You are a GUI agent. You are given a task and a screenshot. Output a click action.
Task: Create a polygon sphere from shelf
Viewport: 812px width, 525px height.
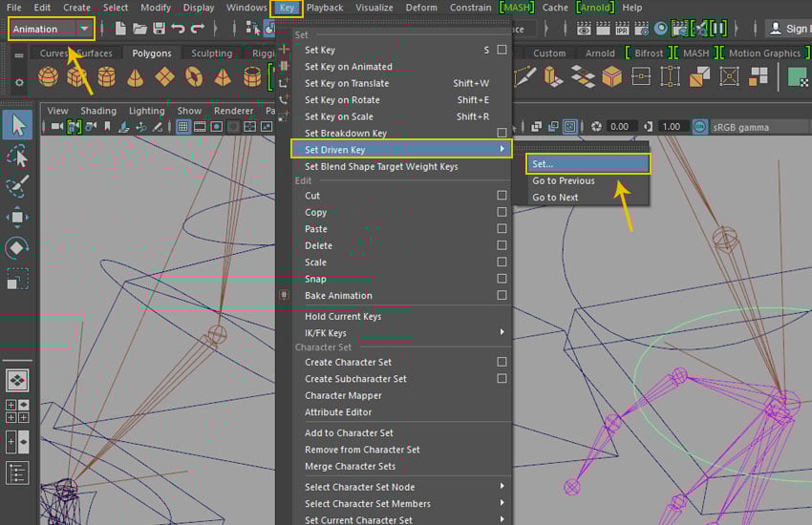(47, 76)
